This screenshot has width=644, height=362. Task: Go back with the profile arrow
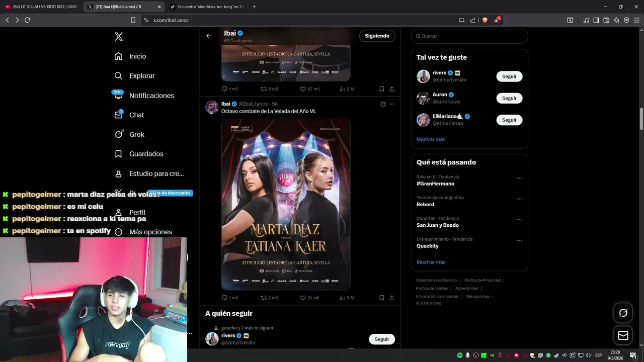[209, 36]
